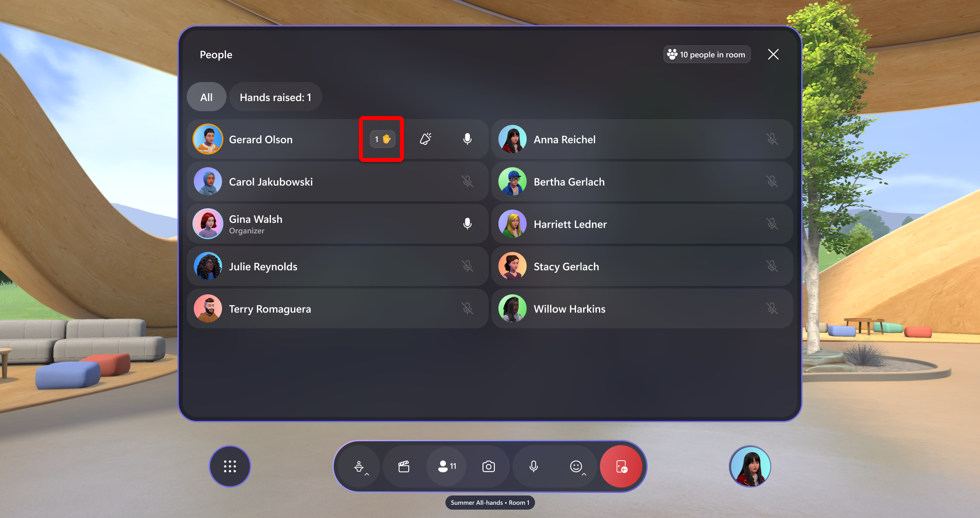The height and width of the screenshot is (518, 980).
Task: Click the local user avatar thumbnail
Action: (x=750, y=466)
